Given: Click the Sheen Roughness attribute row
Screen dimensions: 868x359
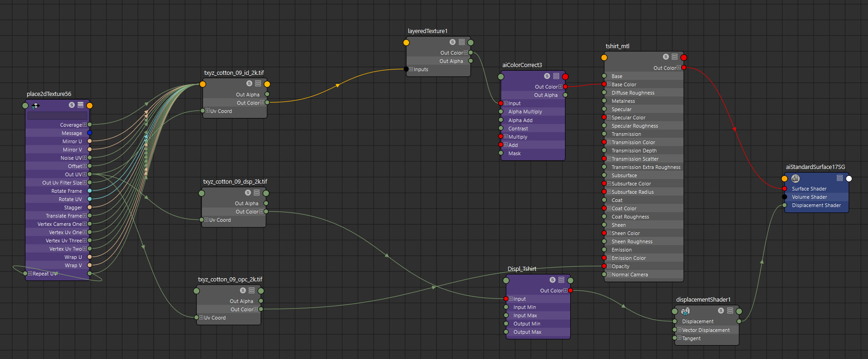Looking at the screenshot, I should [644, 241].
